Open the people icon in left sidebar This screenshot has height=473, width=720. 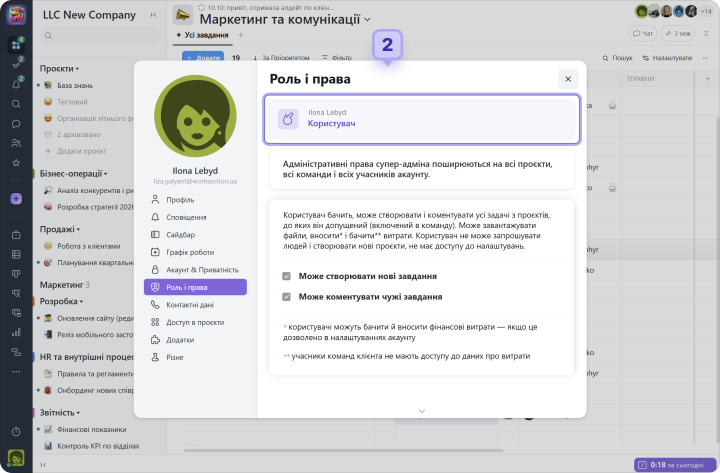16,143
